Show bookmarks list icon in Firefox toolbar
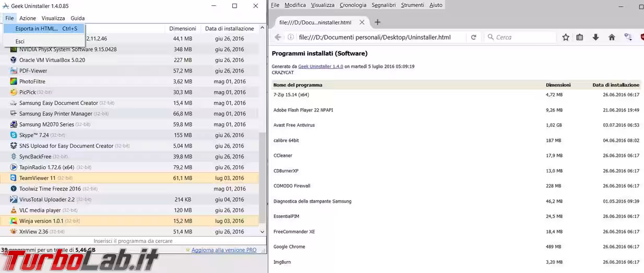The height and width of the screenshot is (273, 644). [580, 38]
